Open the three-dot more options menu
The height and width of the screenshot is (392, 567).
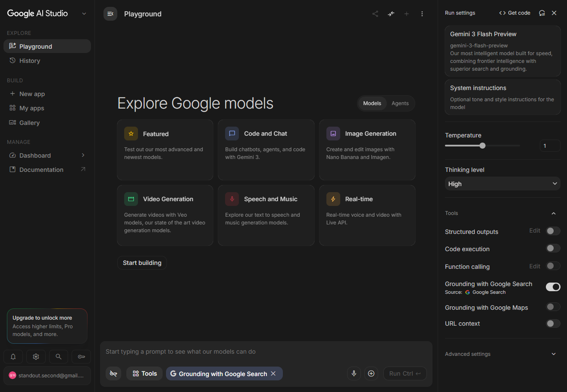pyautogui.click(x=422, y=14)
